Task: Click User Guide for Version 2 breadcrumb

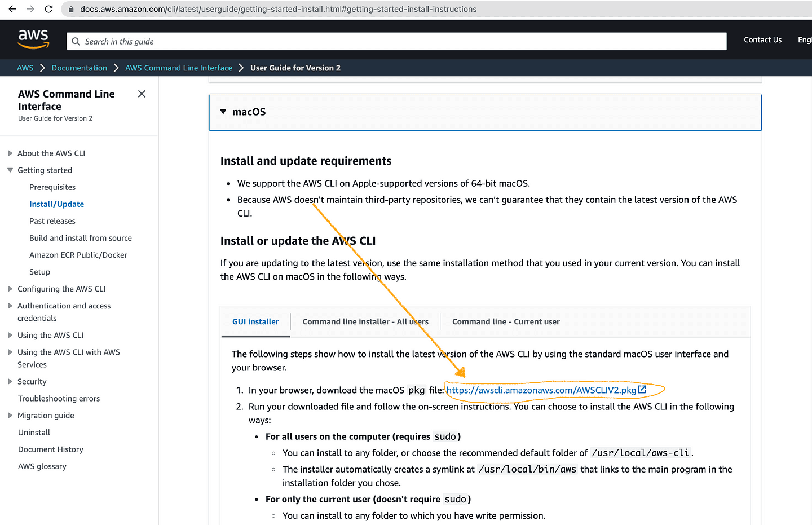Action: coord(295,68)
